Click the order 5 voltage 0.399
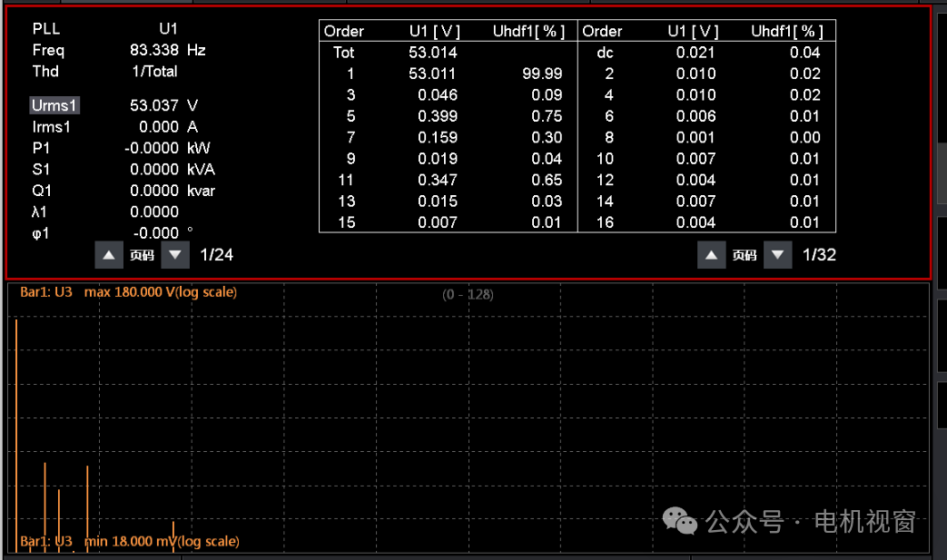This screenshot has width=947, height=560. [438, 116]
